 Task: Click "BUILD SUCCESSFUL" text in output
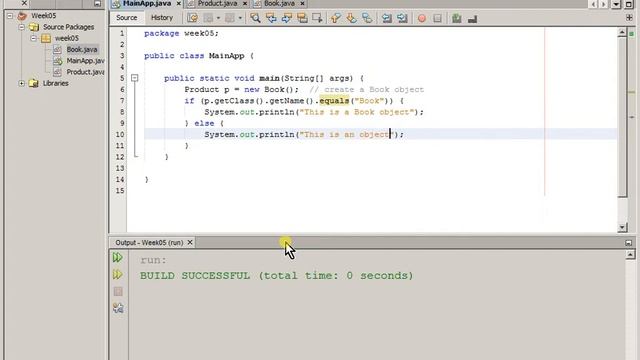(195, 276)
